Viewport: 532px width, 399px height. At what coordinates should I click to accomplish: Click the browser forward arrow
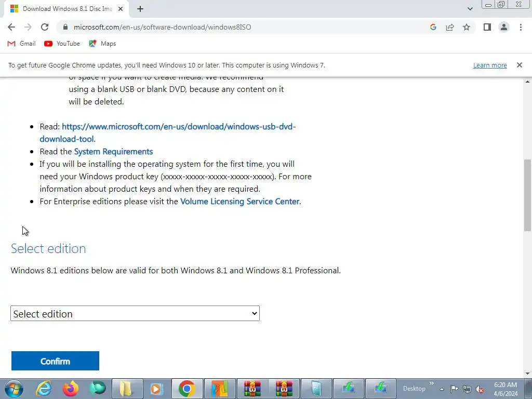pyautogui.click(x=28, y=27)
